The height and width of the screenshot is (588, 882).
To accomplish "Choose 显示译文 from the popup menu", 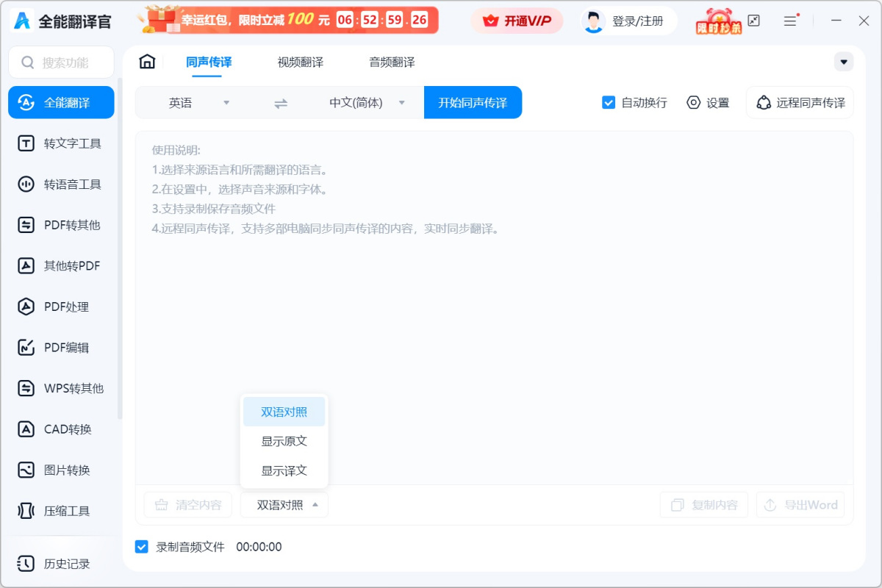I will click(284, 470).
